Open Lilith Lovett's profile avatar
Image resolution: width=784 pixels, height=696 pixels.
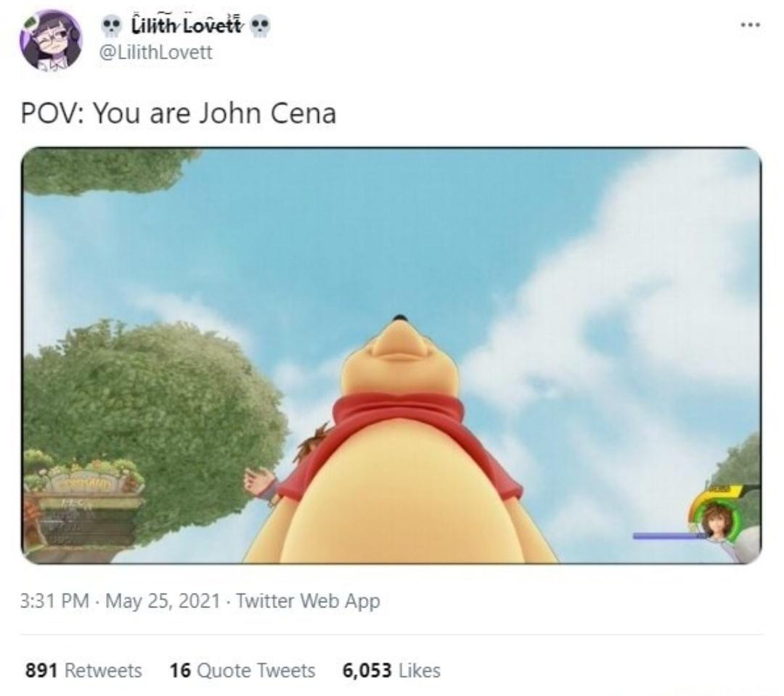[51, 39]
